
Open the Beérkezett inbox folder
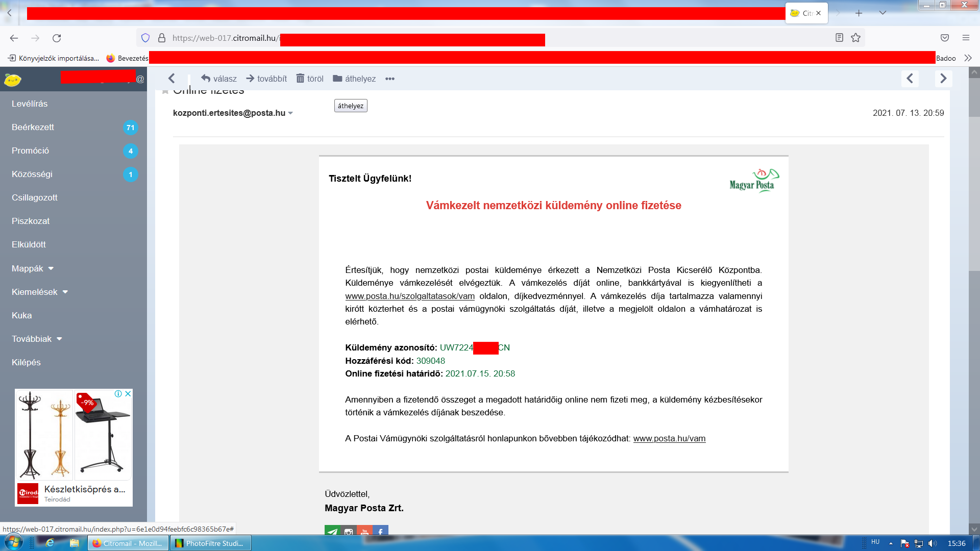click(33, 127)
